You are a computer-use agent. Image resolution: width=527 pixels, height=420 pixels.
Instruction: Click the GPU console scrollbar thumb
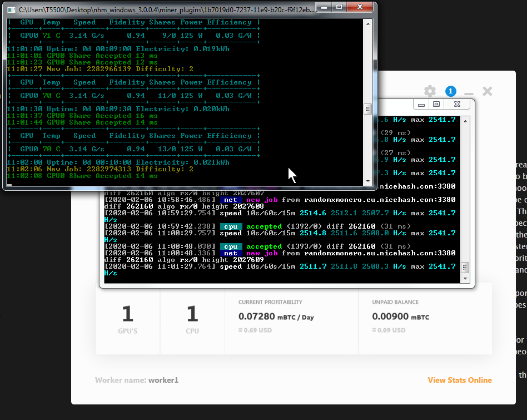367,109
